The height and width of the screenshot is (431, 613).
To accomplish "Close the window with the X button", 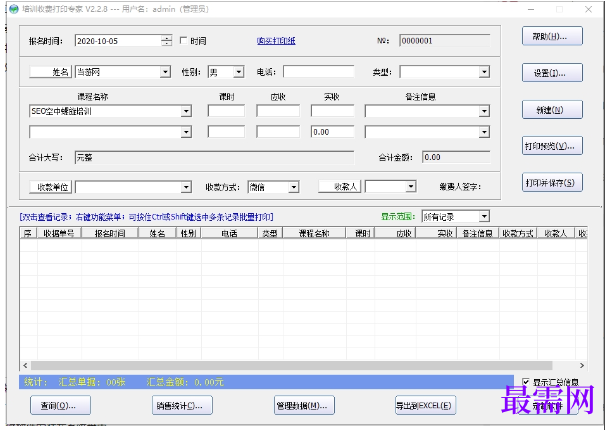I will (x=588, y=9).
